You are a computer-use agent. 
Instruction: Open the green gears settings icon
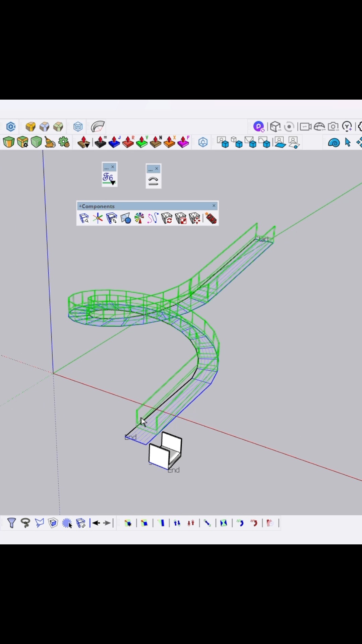tap(64, 142)
